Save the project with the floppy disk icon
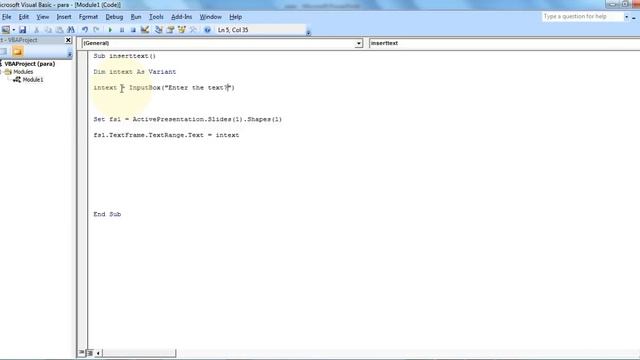 click(x=22, y=30)
